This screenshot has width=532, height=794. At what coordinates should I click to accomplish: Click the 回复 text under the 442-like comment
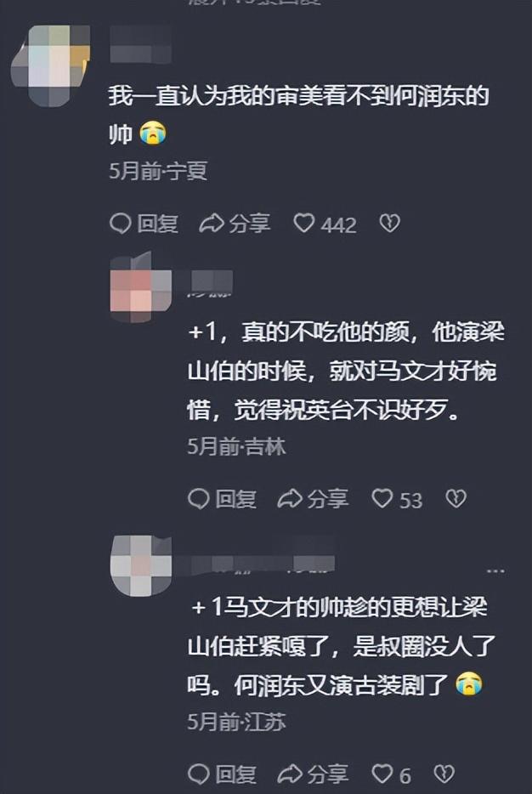tap(158, 224)
